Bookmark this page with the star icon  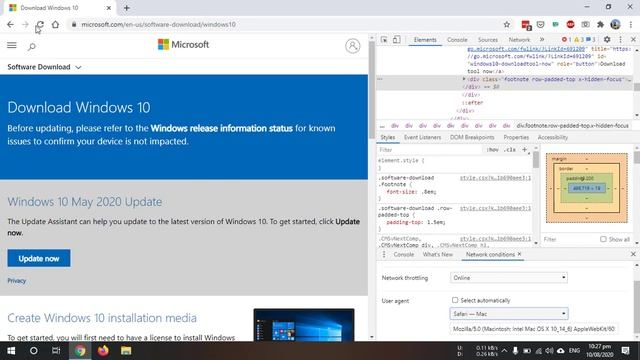click(507, 24)
